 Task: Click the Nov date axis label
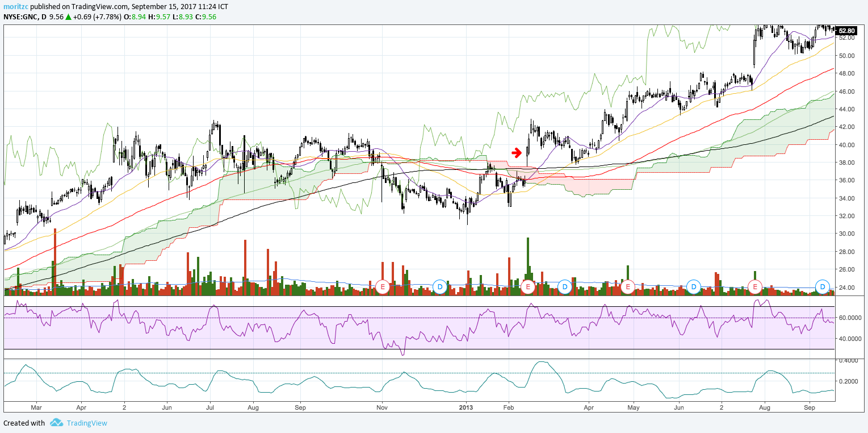click(x=382, y=407)
